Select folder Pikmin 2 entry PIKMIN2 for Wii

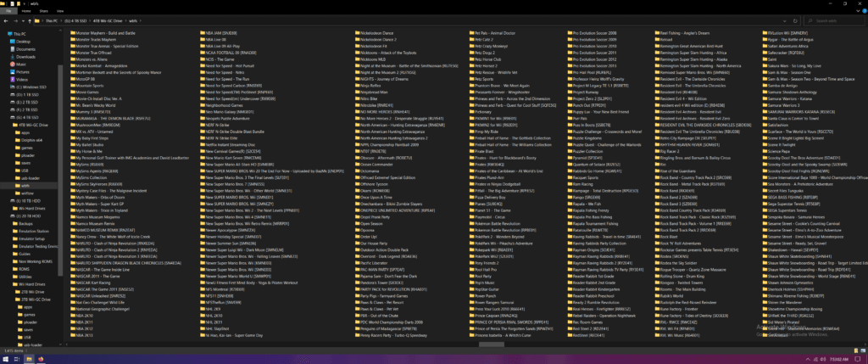(492, 126)
